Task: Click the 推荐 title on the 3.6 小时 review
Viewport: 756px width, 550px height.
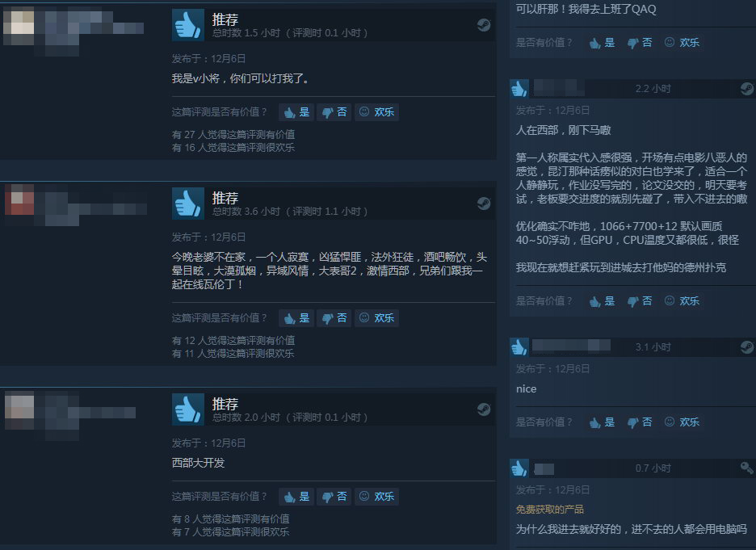Action: pos(225,198)
